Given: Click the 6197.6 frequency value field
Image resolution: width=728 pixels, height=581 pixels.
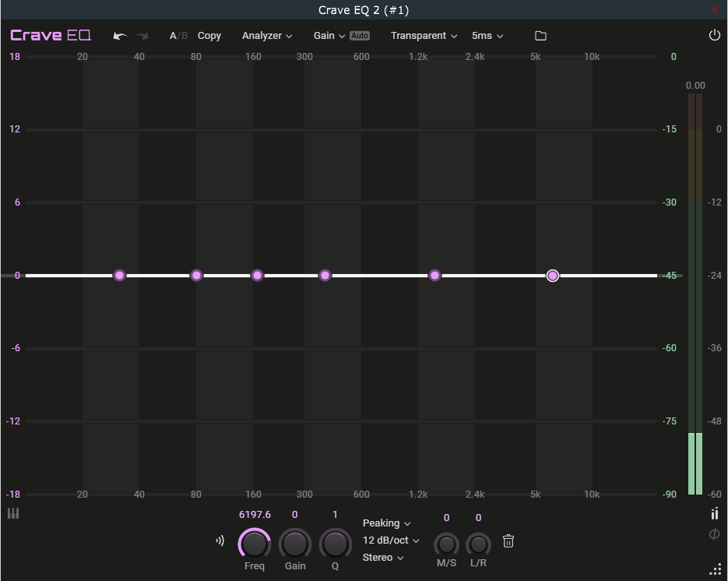Looking at the screenshot, I should [x=255, y=515].
